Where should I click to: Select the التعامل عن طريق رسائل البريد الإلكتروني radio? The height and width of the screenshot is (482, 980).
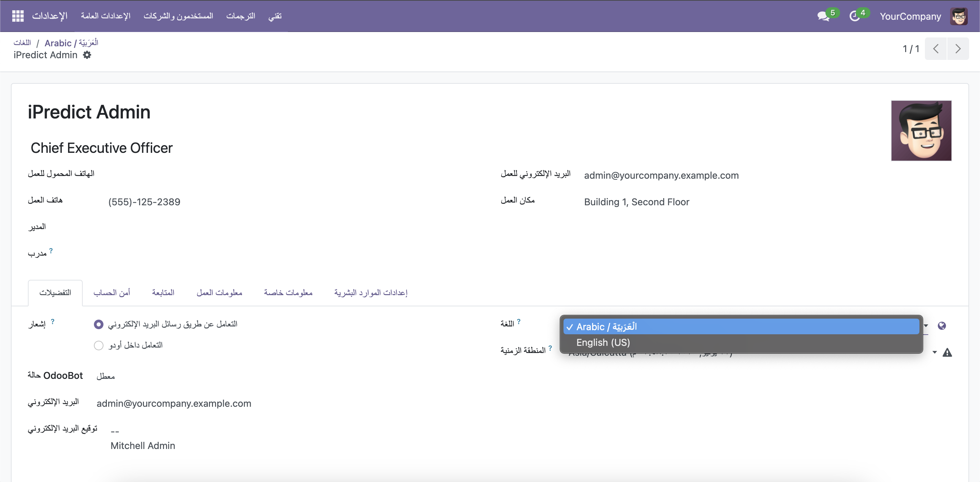pos(99,324)
